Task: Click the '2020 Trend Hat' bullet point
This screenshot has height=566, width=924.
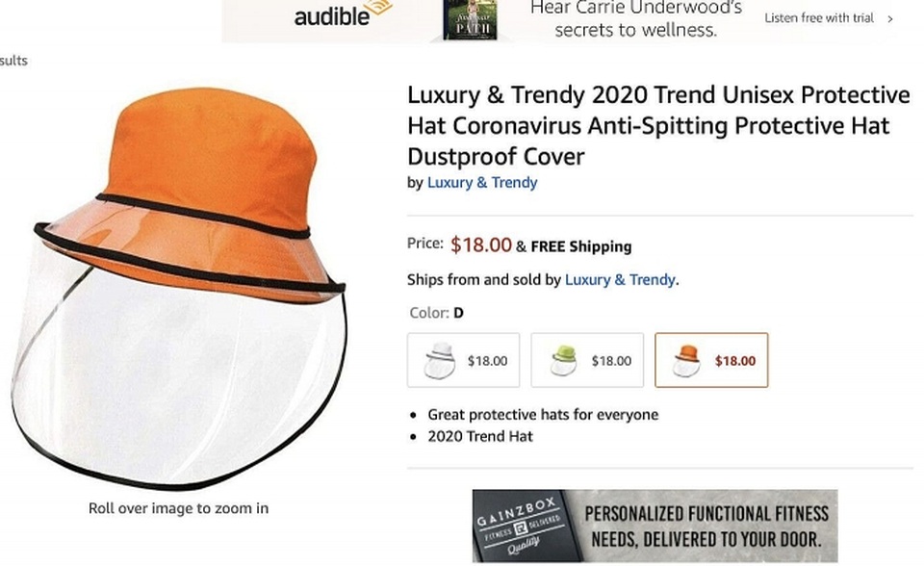Action: (x=480, y=436)
